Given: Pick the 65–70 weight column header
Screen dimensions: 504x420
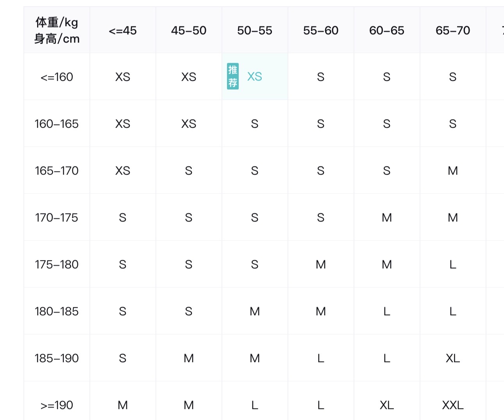Looking at the screenshot, I should point(453,30).
